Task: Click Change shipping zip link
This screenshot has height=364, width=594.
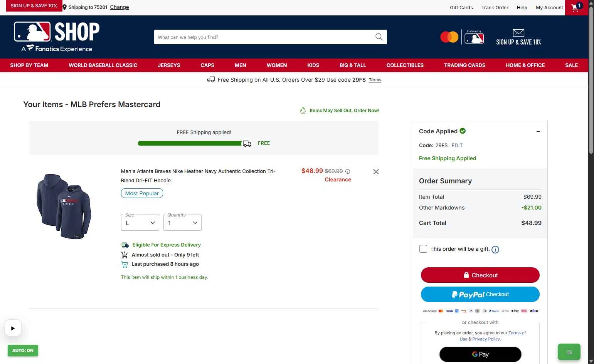Action: (x=119, y=7)
